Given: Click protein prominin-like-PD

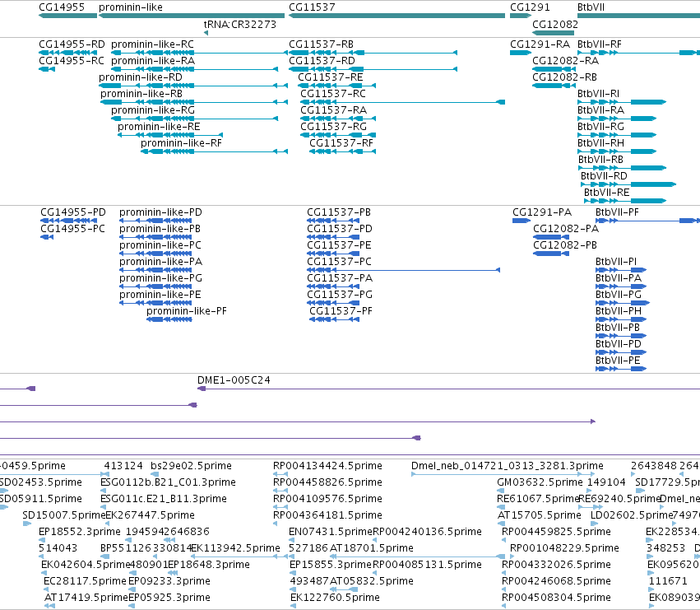Looking at the screenshot, I should 160,212.
